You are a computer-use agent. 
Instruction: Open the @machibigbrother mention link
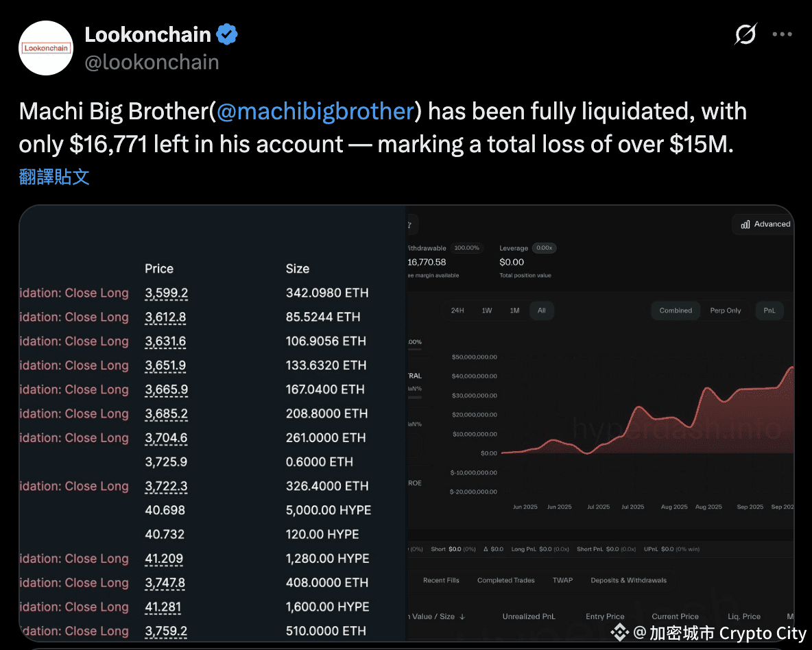316,111
